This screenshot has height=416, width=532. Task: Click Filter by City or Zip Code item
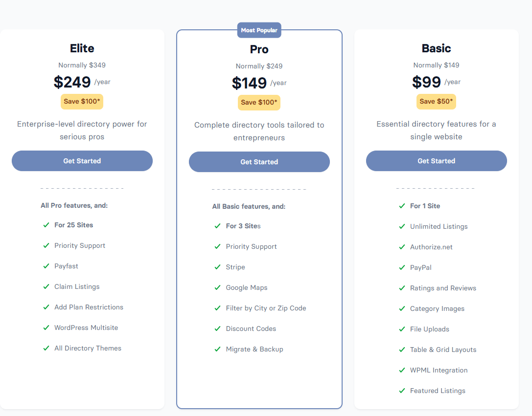266,308
